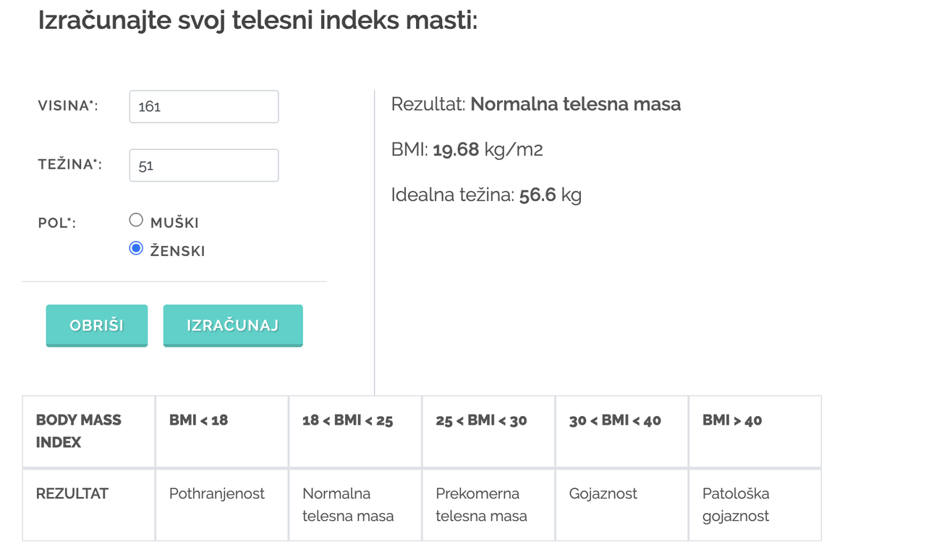Click the VISINA field label
Viewport: 926px width, 560px height.
pyautogui.click(x=67, y=106)
